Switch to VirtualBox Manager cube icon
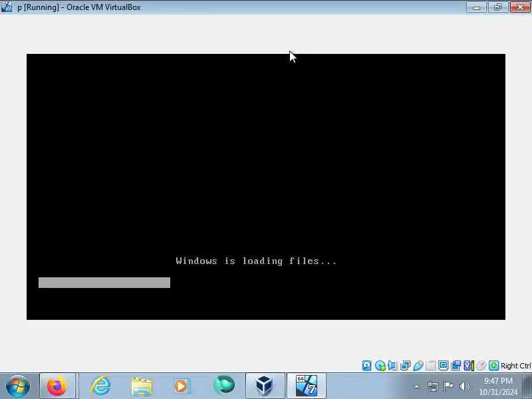Image resolution: width=532 pixels, height=399 pixels. click(x=265, y=386)
